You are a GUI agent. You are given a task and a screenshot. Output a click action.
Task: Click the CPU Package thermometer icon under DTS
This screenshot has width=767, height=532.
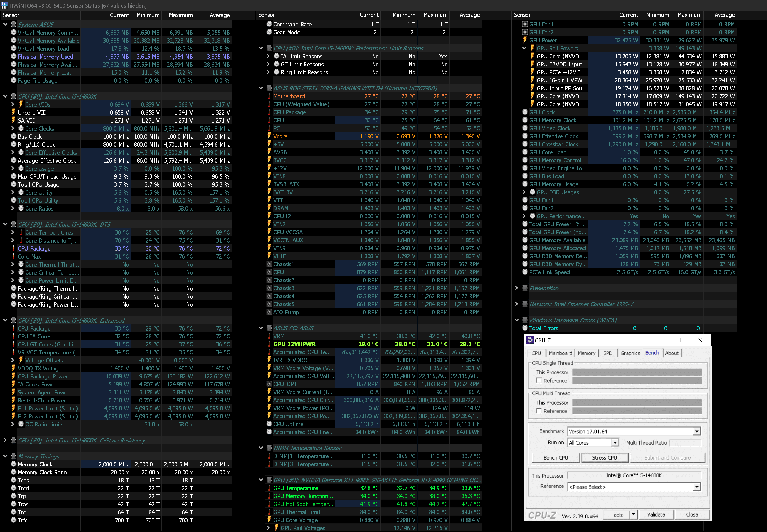click(x=14, y=248)
